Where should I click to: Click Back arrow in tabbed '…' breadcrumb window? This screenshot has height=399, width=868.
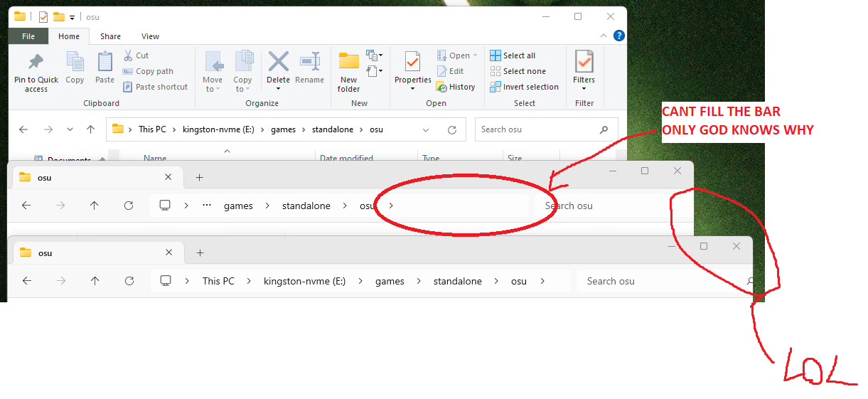click(26, 206)
